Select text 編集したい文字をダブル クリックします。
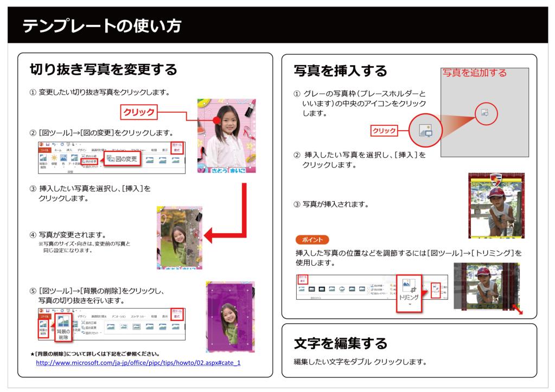The image size is (555, 392). pos(360,362)
